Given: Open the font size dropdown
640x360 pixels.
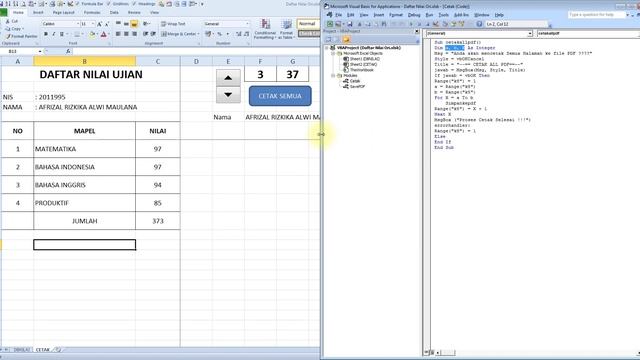Looking at the screenshot, I should coord(93,24).
